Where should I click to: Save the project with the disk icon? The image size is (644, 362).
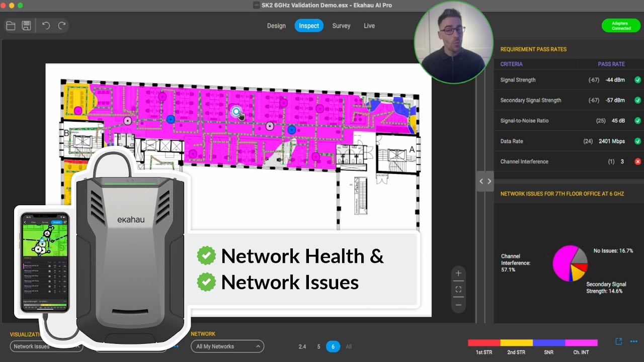[x=27, y=26]
